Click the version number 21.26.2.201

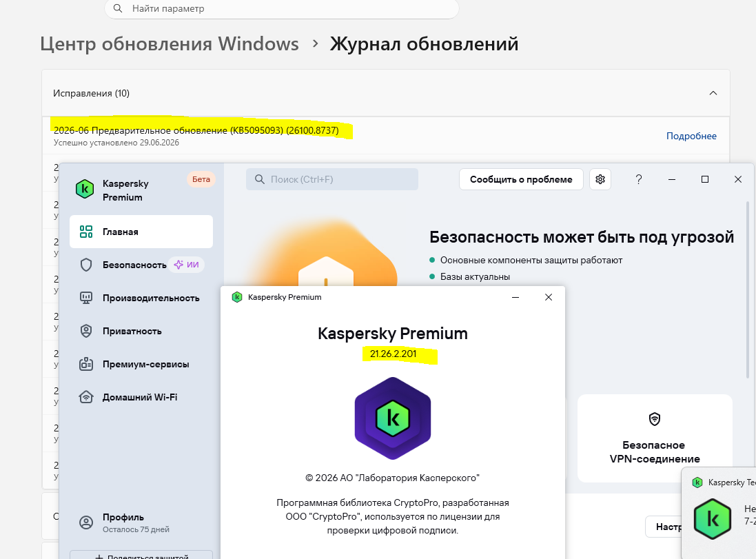393,354
